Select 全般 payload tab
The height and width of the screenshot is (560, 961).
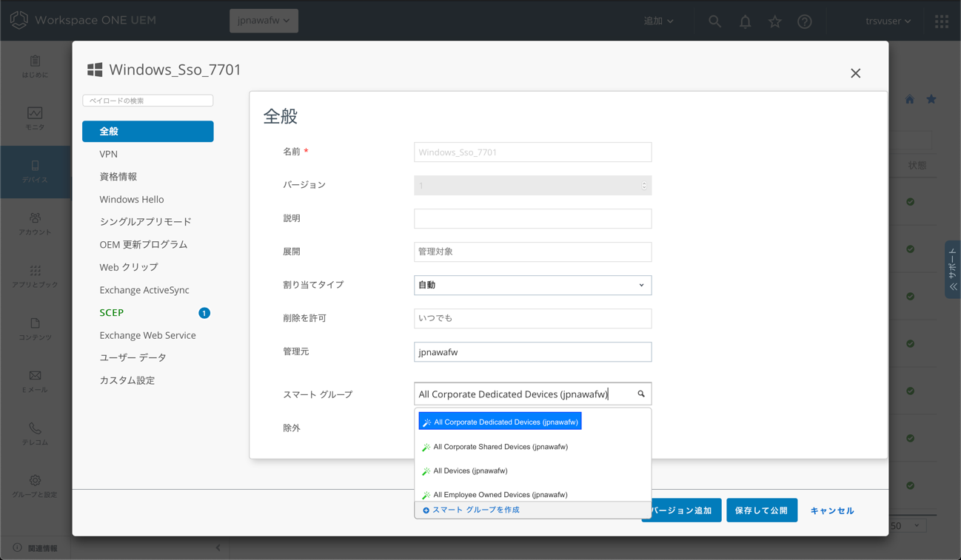pyautogui.click(x=148, y=132)
